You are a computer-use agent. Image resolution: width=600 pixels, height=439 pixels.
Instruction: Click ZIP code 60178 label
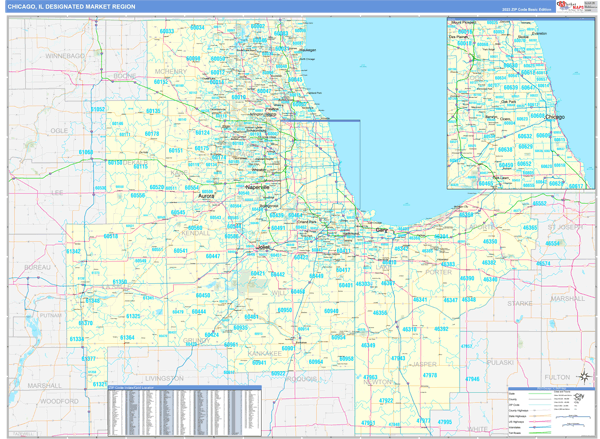click(x=152, y=134)
